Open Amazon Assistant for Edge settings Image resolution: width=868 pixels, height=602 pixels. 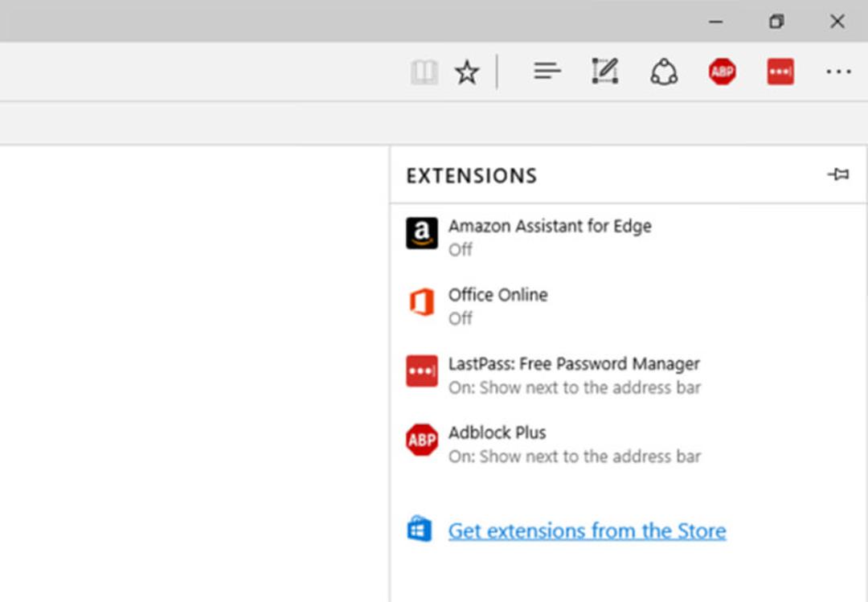pos(628,238)
